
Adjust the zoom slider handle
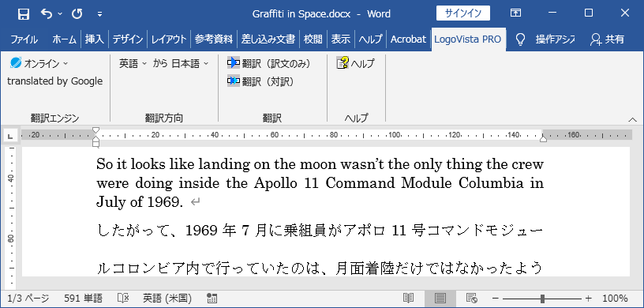click(542, 299)
